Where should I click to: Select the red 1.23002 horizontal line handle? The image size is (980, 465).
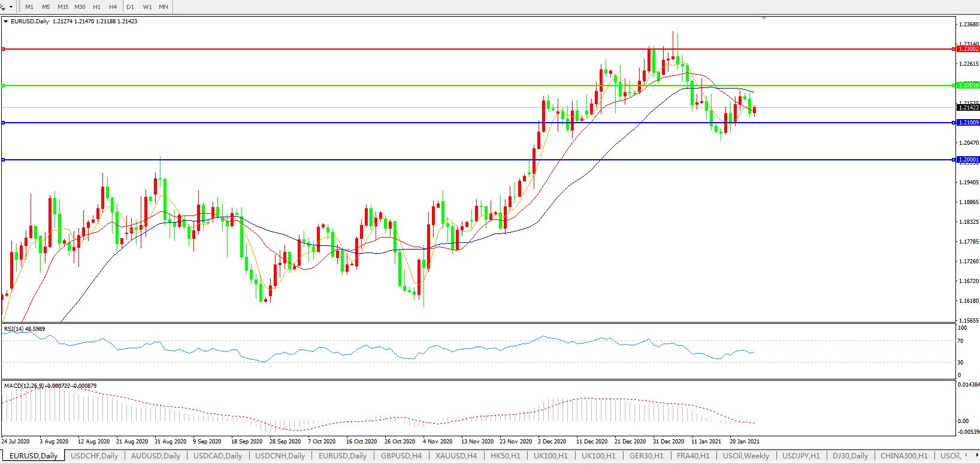(3, 49)
